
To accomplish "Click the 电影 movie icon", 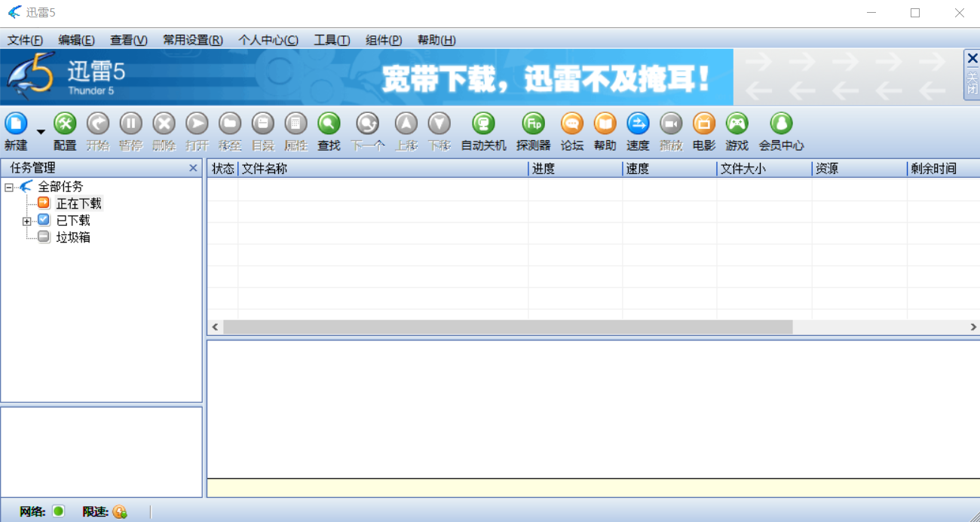I will tap(703, 124).
